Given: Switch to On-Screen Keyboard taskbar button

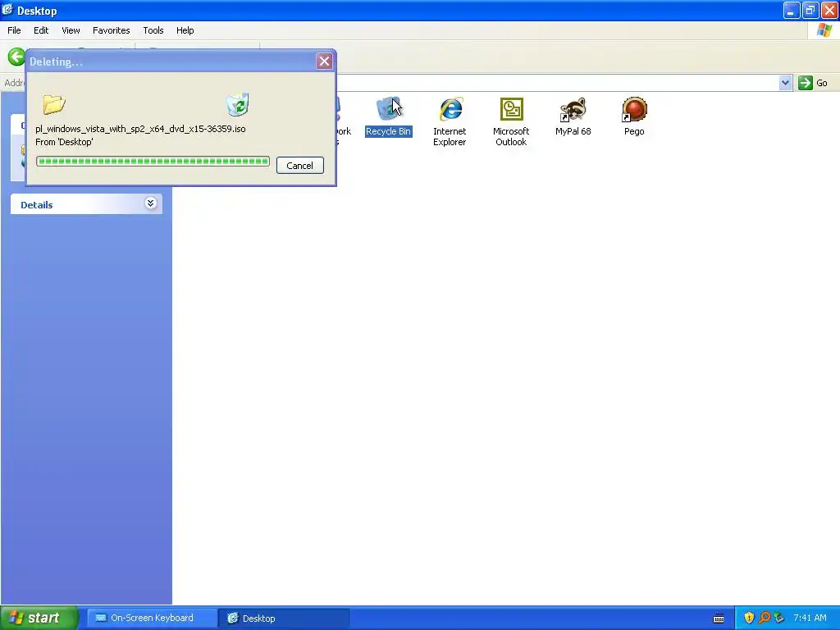Looking at the screenshot, I should point(152,618).
